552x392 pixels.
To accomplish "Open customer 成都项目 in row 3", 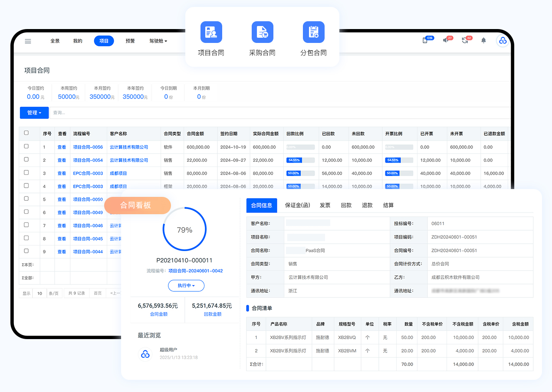I will pos(118,173).
